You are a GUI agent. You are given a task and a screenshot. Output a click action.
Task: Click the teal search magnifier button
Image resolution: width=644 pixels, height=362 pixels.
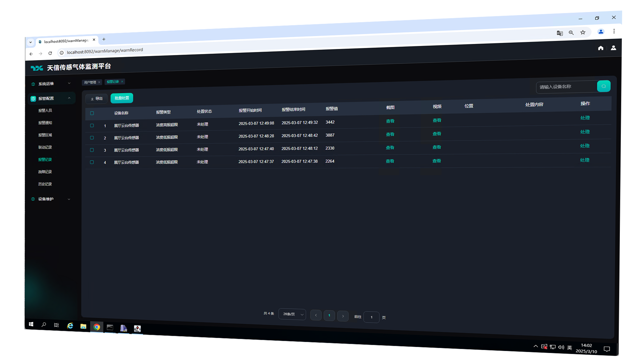point(603,86)
